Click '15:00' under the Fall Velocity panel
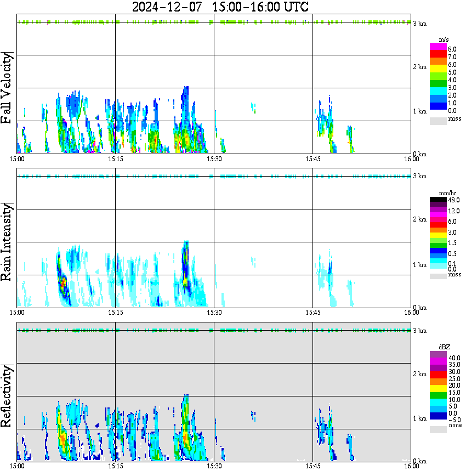 coord(16,159)
